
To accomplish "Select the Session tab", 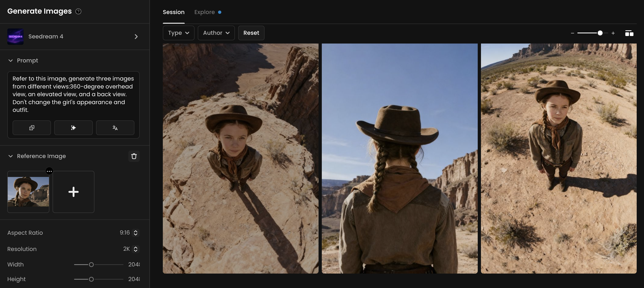I will pyautogui.click(x=174, y=12).
